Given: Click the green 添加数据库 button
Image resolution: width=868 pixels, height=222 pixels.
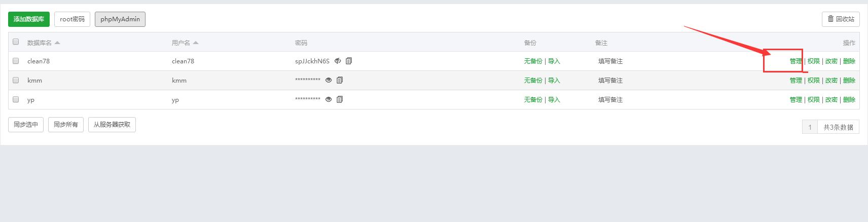Looking at the screenshot, I should [x=29, y=19].
